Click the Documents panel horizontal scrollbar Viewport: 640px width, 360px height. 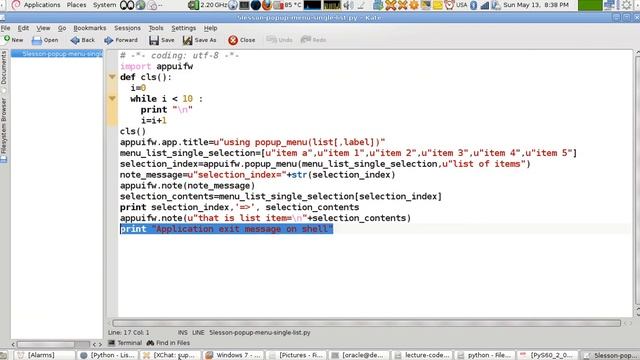point(53,344)
